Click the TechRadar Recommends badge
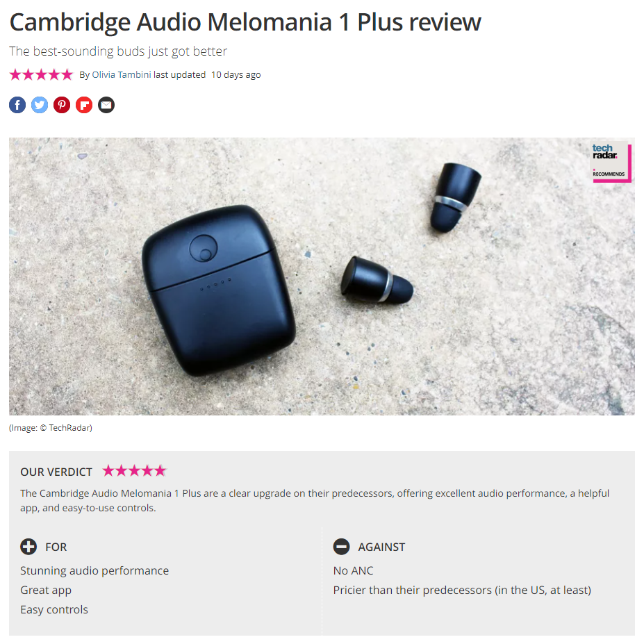The width and height of the screenshot is (644, 644). coord(611,162)
